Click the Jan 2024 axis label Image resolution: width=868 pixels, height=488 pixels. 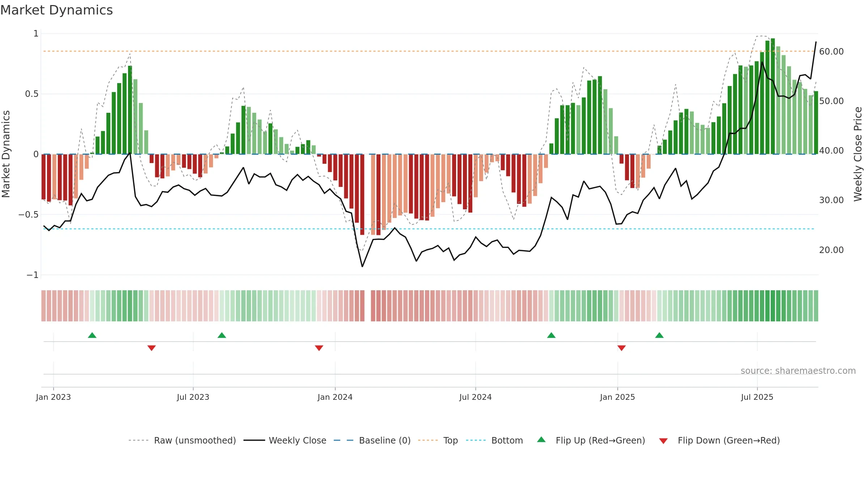(x=335, y=397)
